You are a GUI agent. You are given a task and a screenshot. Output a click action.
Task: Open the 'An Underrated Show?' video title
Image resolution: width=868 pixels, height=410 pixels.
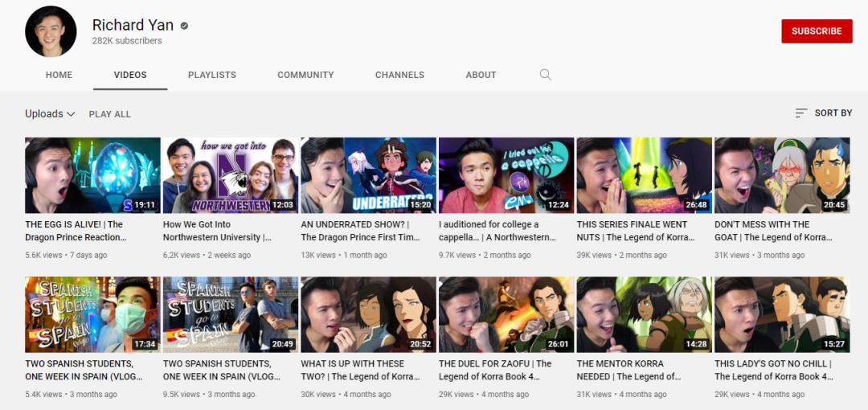pyautogui.click(x=359, y=231)
